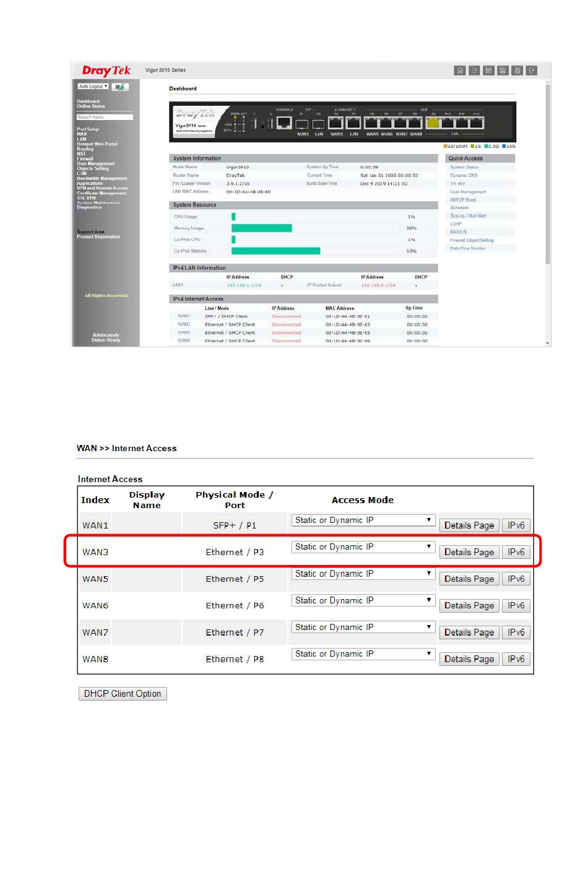Image resolution: width=588 pixels, height=872 pixels.
Task: Click the yellow active LAN port P9
Action: point(433,123)
